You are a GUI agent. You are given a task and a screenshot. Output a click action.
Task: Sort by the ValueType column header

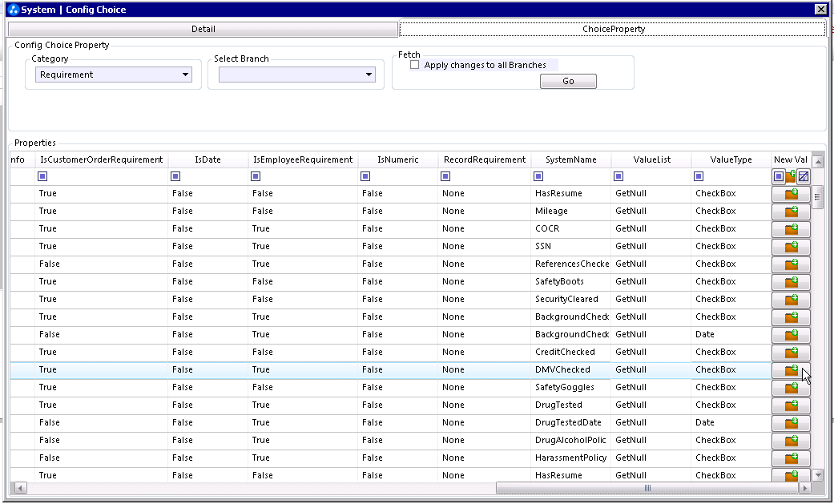coord(731,159)
